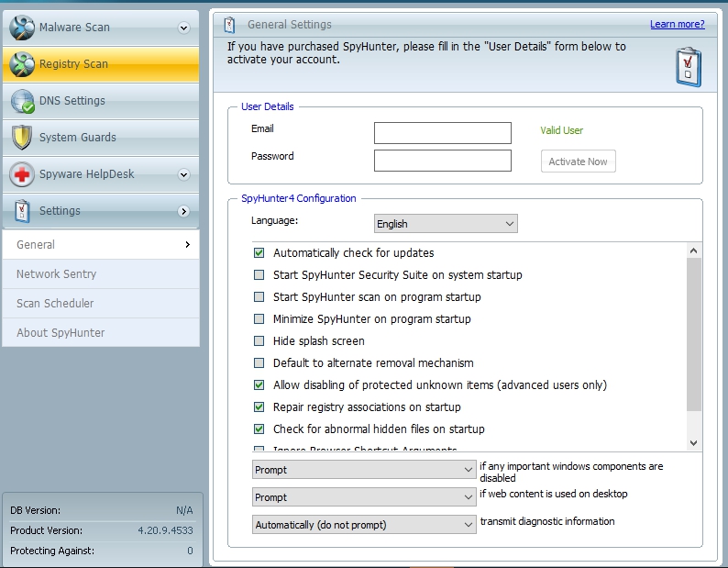This screenshot has height=568, width=728.
Task: Click the Product Version 4.20.9.4533 value
Action: (165, 530)
